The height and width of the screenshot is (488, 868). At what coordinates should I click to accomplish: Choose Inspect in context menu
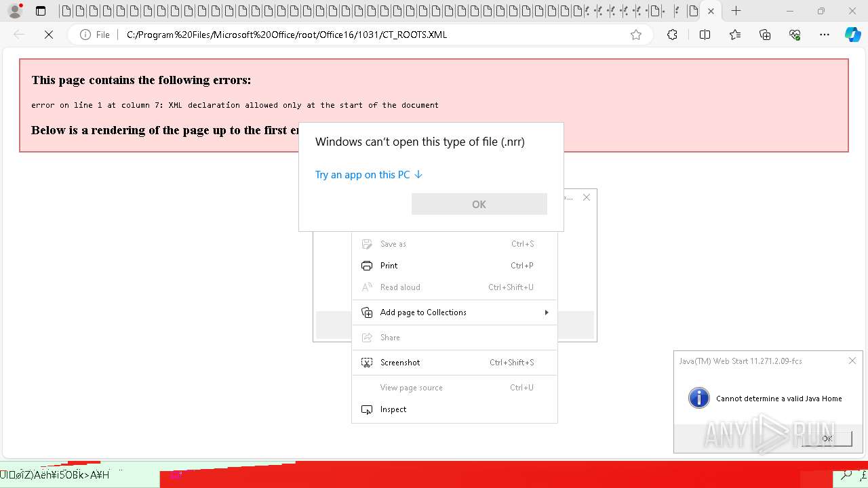click(x=454, y=409)
